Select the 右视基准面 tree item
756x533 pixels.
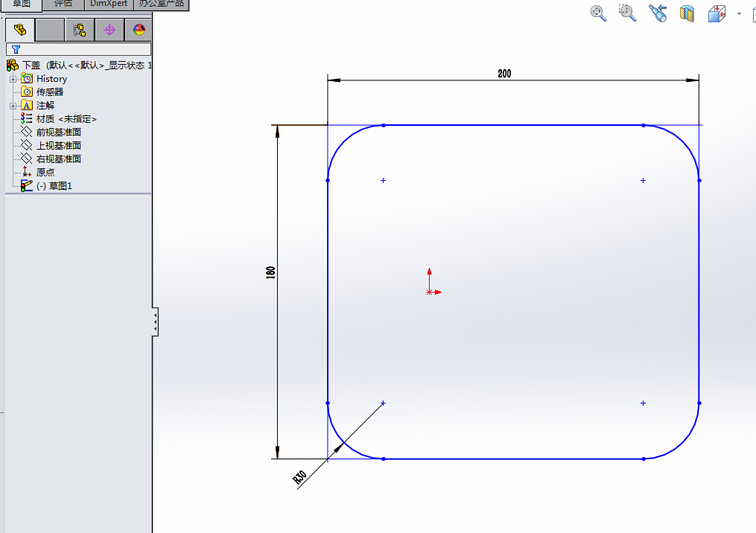pos(59,159)
